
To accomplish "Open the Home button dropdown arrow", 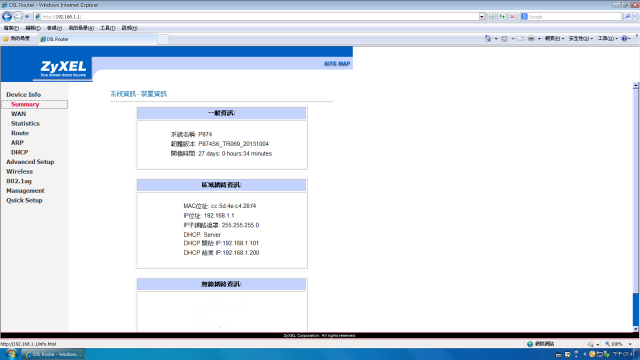I will 496,39.
